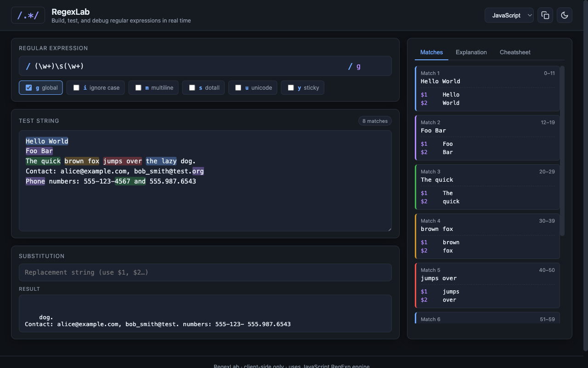Click into the regular expression input
The width and height of the screenshot is (588, 368).
(188, 66)
